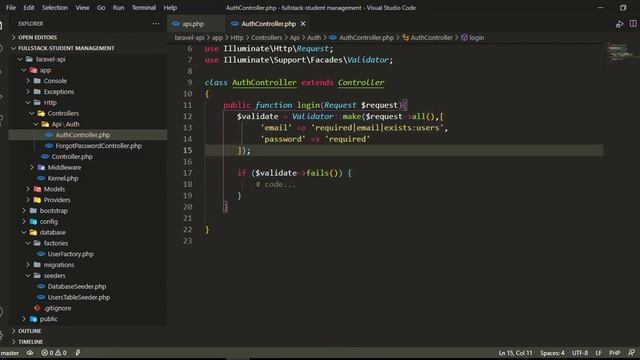640x360 pixels.
Task: Click the lightning icon in status bar
Action: click(x=78, y=353)
